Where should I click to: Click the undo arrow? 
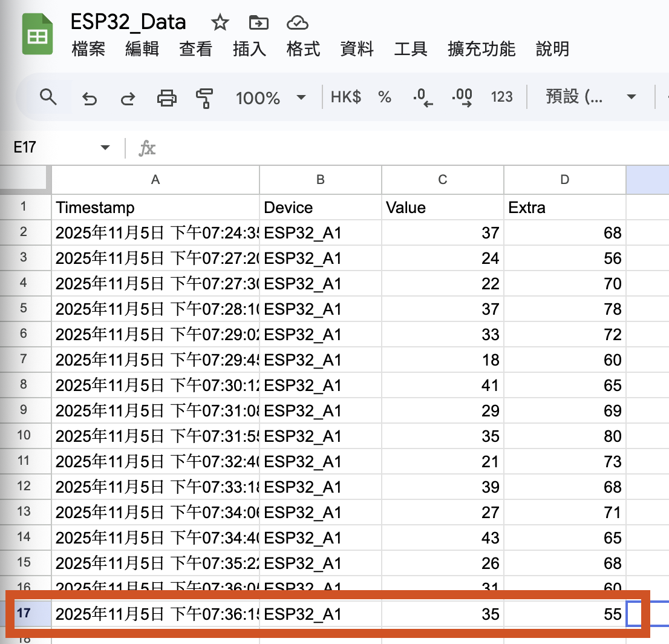point(90,98)
